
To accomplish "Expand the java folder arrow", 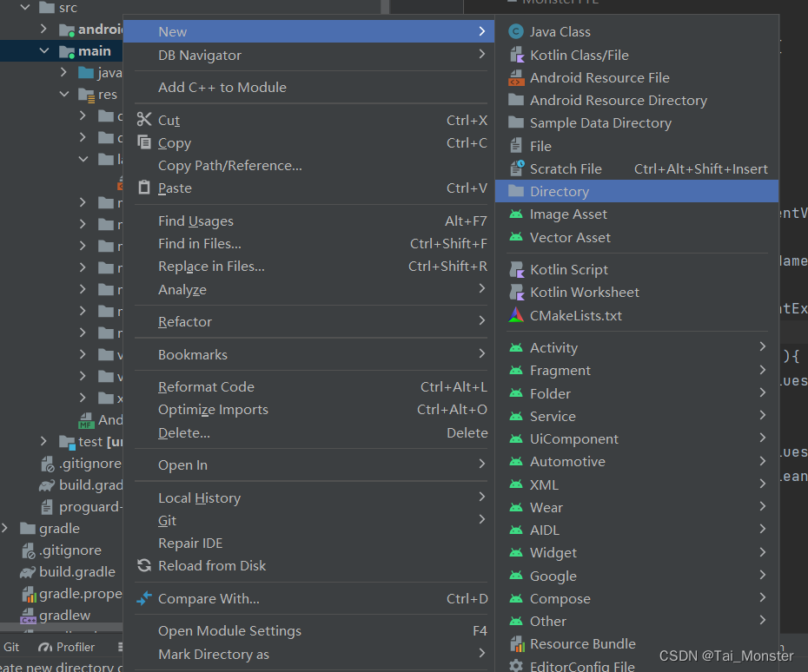I will point(63,73).
